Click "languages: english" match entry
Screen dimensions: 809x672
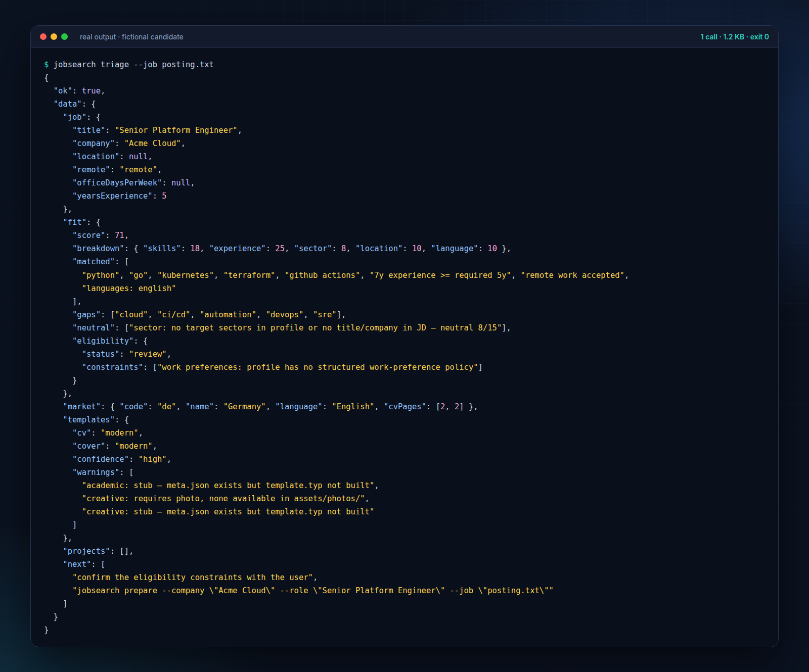(x=129, y=289)
